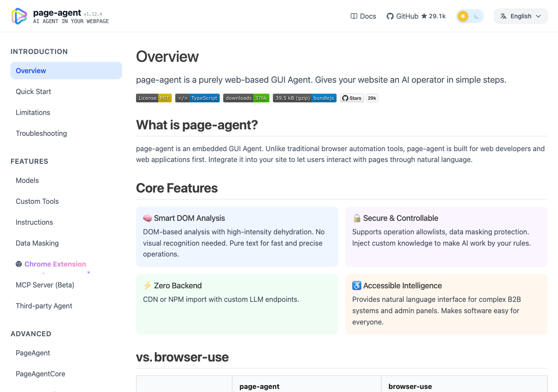Click the page-agent title in header
Screen dimensions: 558x392
pyautogui.click(x=57, y=13)
